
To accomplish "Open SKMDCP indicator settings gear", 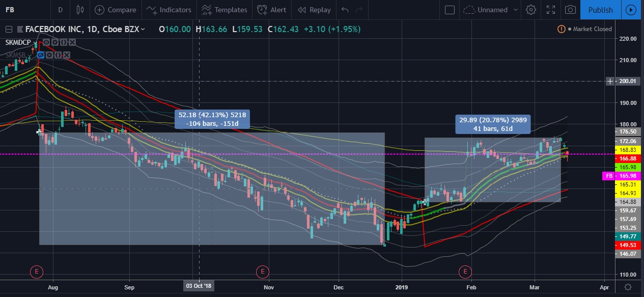I will coord(55,42).
